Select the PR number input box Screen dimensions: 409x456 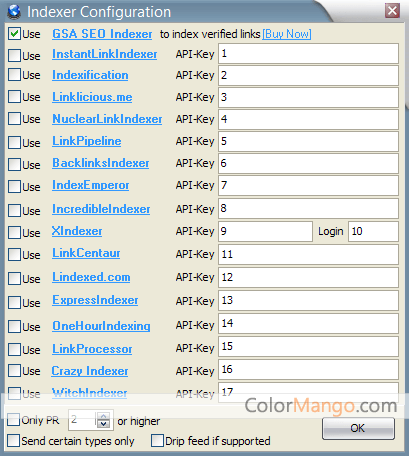[83, 420]
